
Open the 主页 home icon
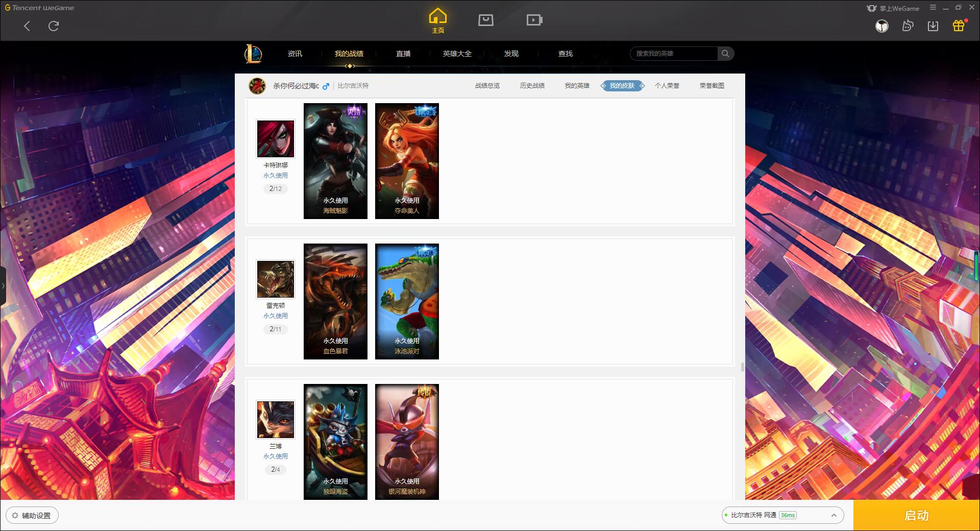pos(438,21)
